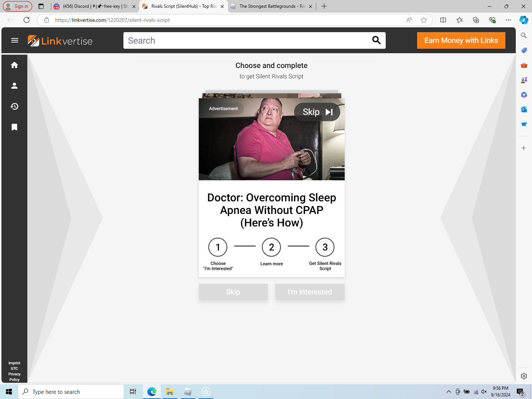The image size is (532, 399).
Task: Click the Sign in profile button
Action: pos(17,6)
